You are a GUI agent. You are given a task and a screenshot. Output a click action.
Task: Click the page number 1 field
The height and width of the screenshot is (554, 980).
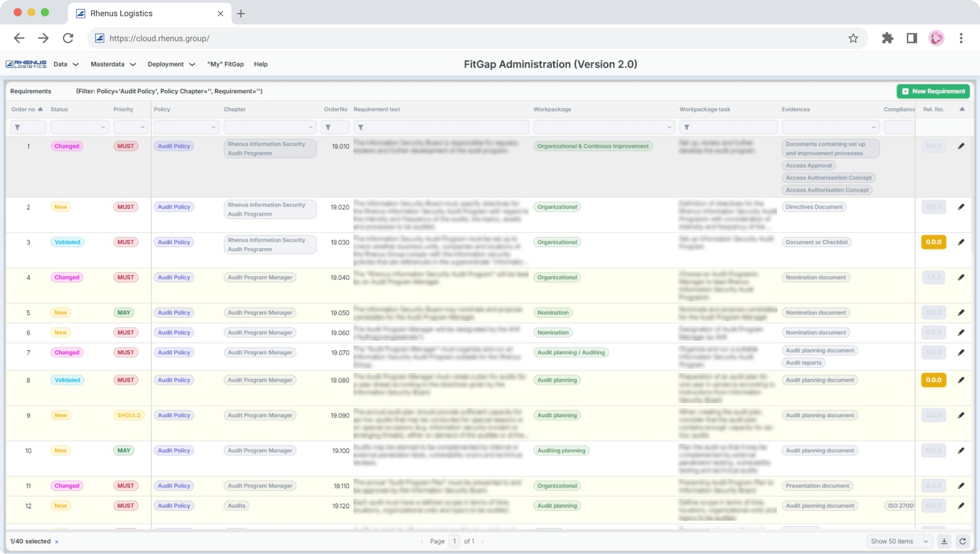coord(454,542)
